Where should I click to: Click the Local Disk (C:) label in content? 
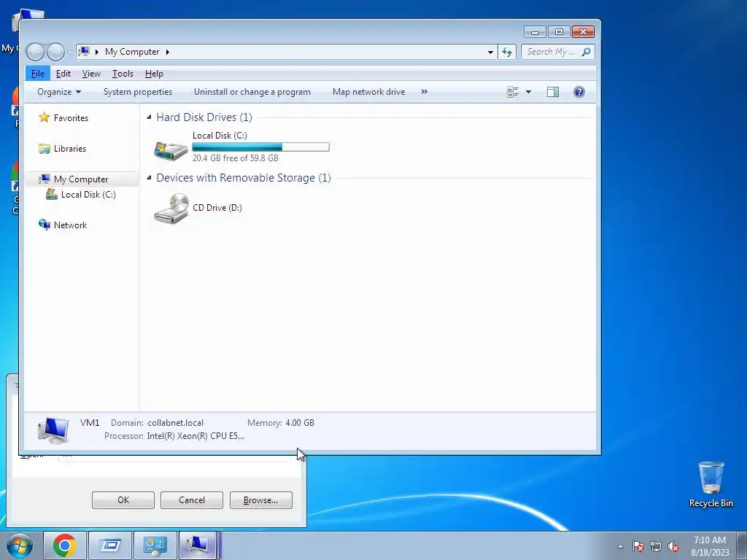click(220, 136)
